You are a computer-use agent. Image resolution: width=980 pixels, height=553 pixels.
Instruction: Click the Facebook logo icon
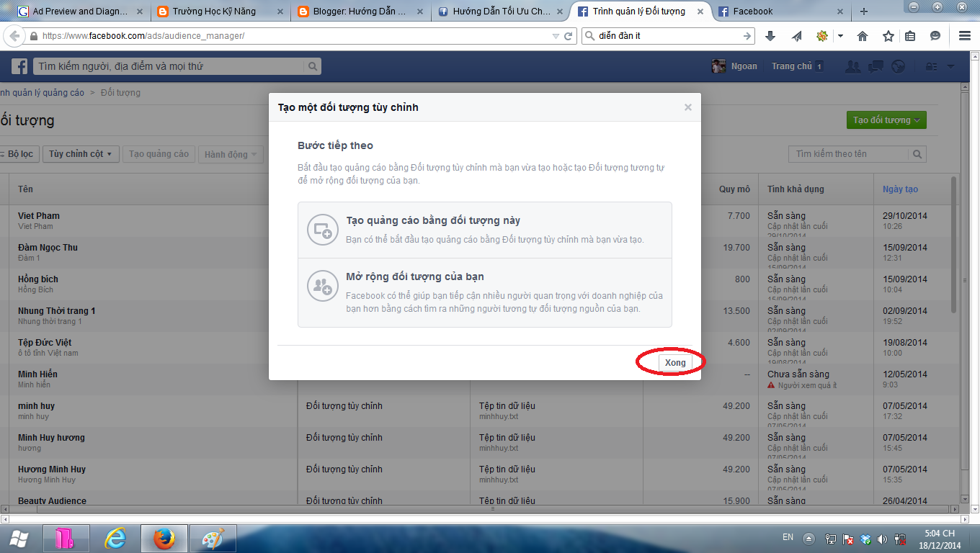click(x=19, y=66)
